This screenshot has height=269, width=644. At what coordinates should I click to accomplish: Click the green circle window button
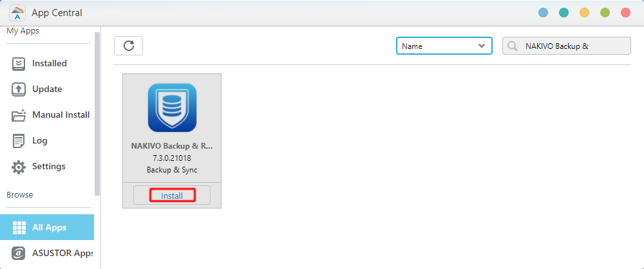605,13
